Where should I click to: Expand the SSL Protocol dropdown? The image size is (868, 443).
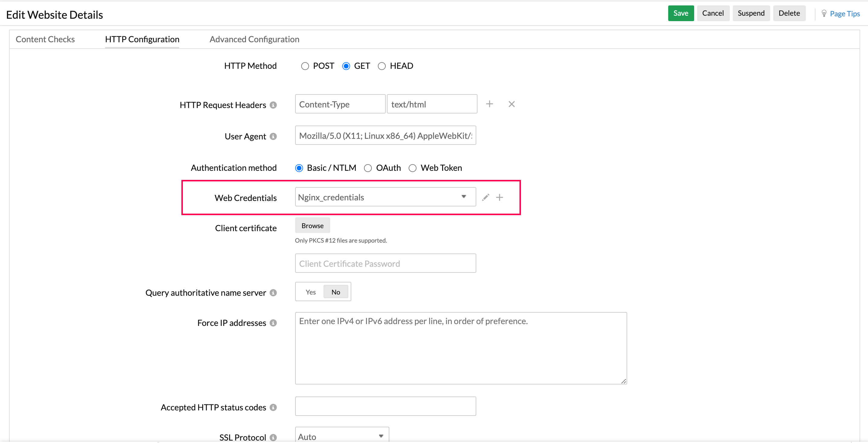(x=339, y=435)
